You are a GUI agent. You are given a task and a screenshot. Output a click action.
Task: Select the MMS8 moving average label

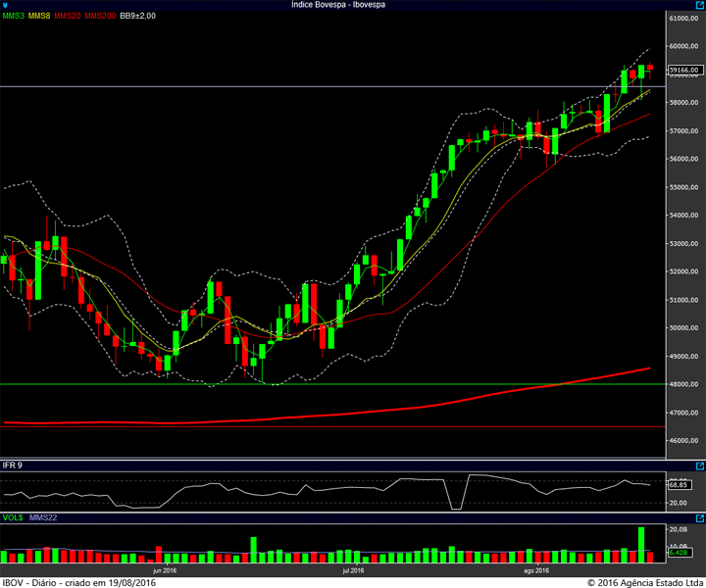click(39, 16)
